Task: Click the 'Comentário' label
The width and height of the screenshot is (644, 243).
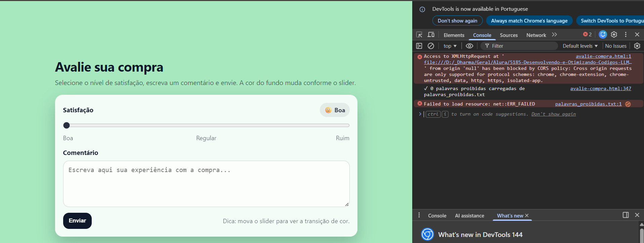Action: point(81,153)
